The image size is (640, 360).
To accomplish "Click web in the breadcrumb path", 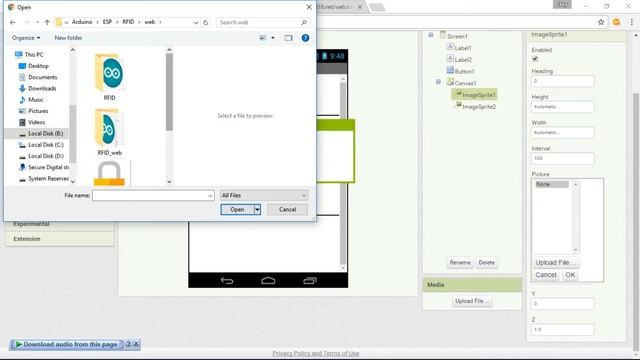I will click(150, 22).
